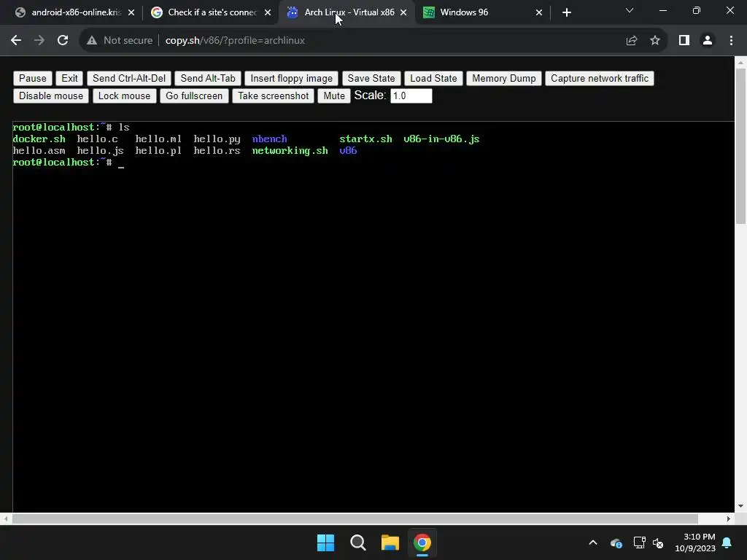The image size is (747, 560).
Task: Click the horizontal page scrollbar
Action: (355, 518)
